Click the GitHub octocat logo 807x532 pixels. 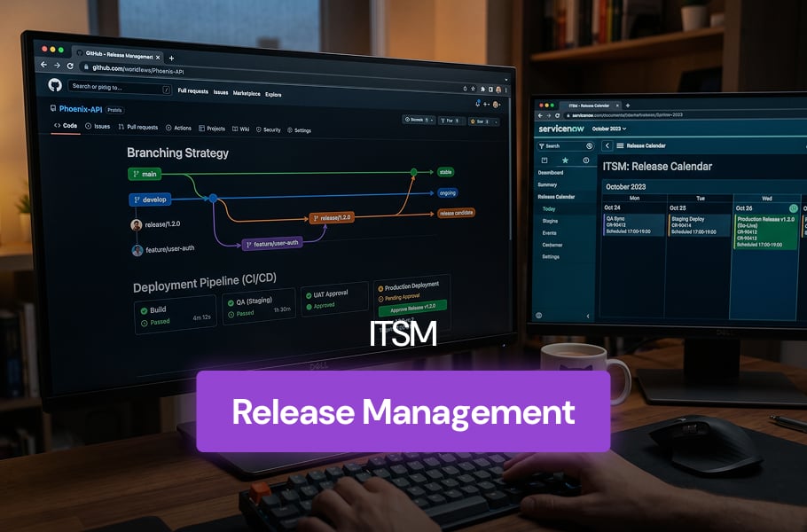tap(55, 84)
